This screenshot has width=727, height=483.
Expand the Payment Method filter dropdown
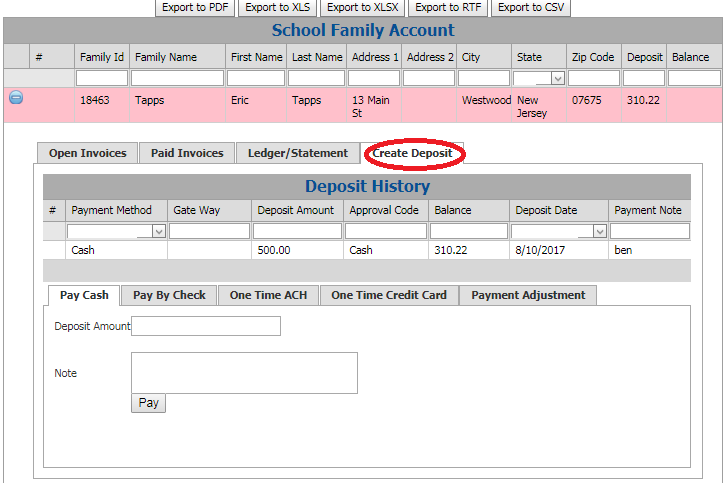pyautogui.click(x=159, y=231)
